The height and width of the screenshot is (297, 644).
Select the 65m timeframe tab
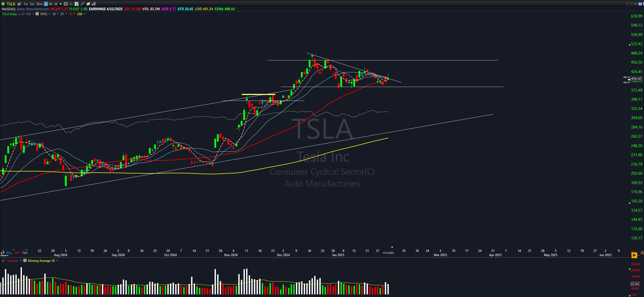click(39, 4)
